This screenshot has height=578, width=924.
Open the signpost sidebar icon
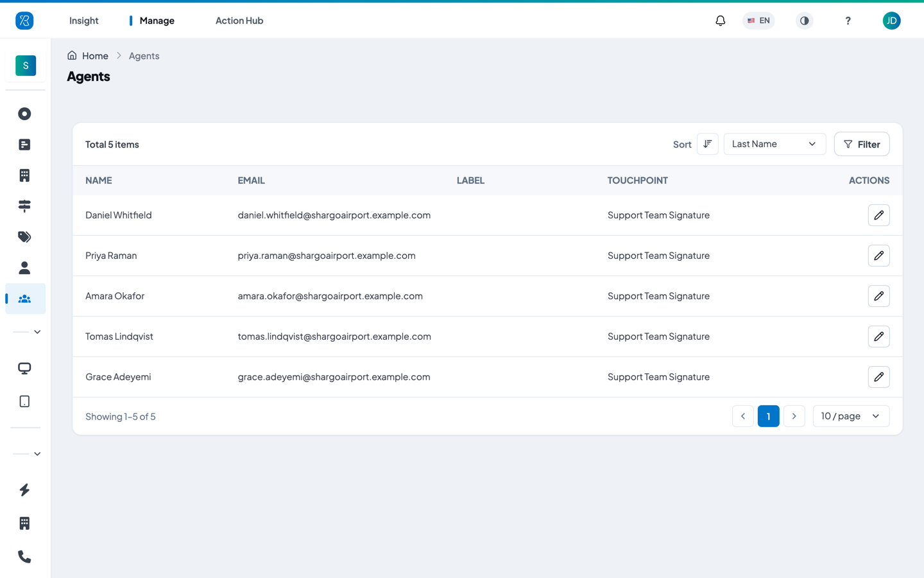24,206
